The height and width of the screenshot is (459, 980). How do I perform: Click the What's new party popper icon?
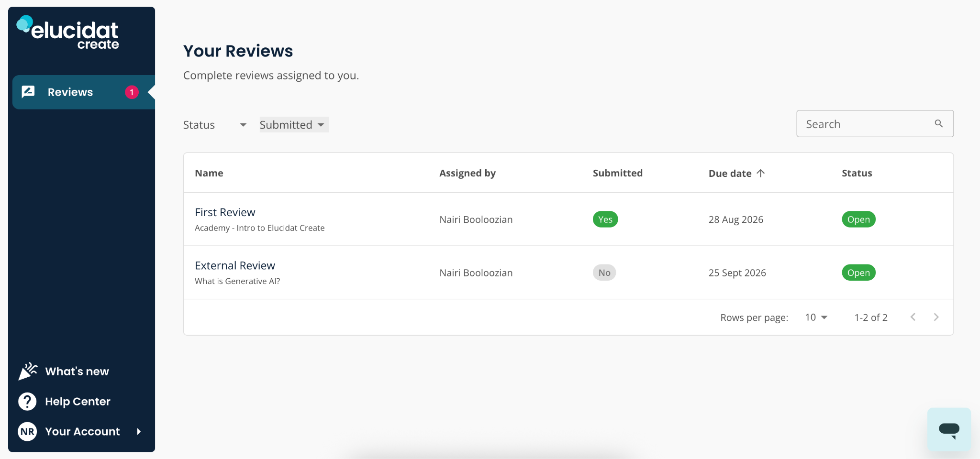click(x=28, y=371)
